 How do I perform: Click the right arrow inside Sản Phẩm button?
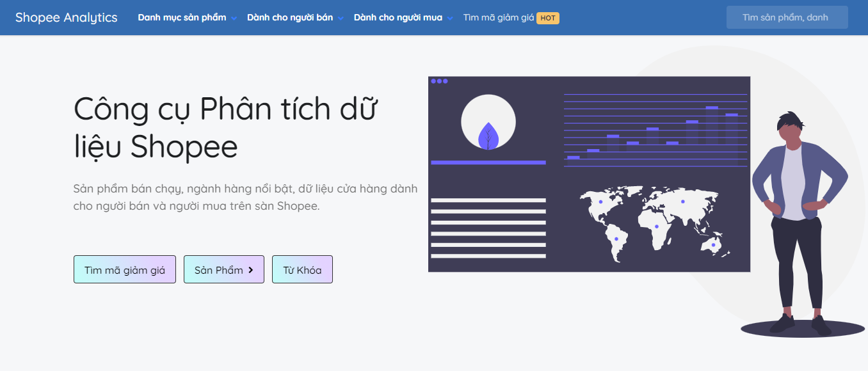[251, 270]
